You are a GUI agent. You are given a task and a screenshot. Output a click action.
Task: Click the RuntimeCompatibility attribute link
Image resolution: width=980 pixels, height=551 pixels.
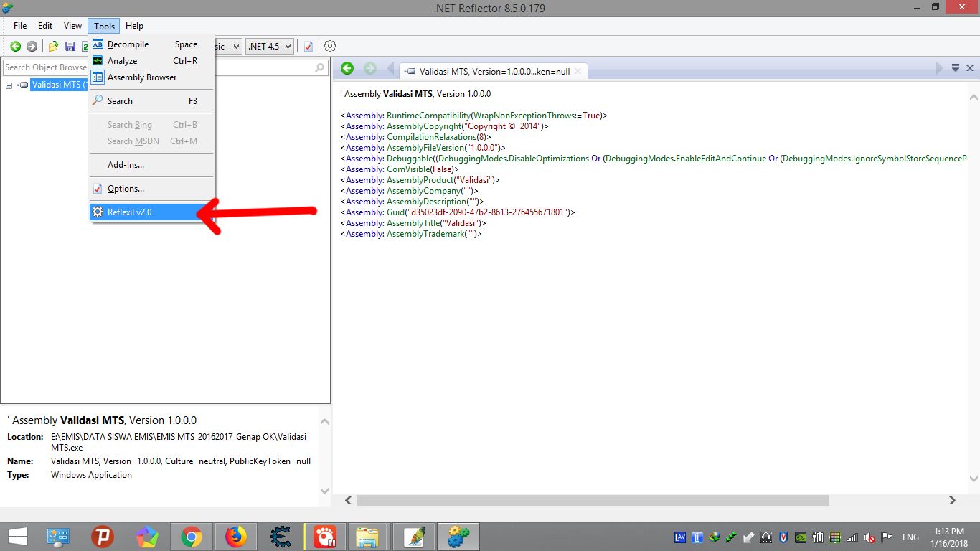pyautogui.click(x=428, y=116)
